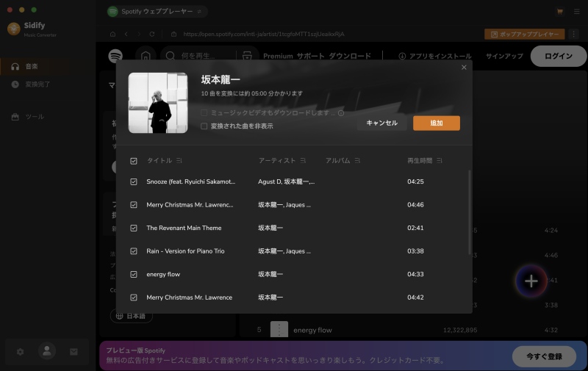Click the Agust D artist cell
588x371 pixels.
pyautogui.click(x=286, y=181)
